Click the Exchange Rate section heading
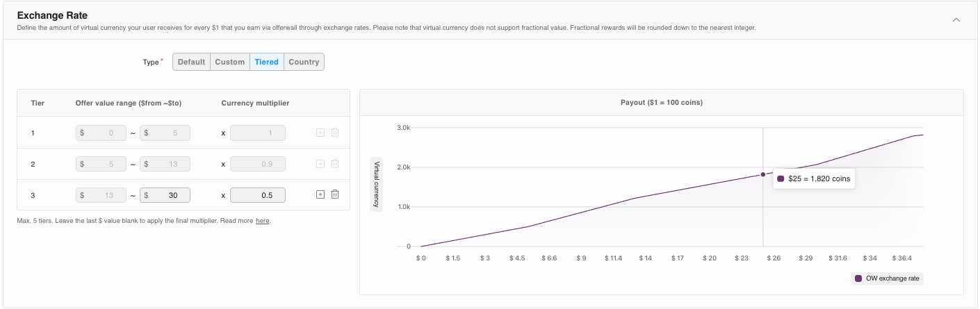This screenshot has width=980, height=309. coord(52,15)
